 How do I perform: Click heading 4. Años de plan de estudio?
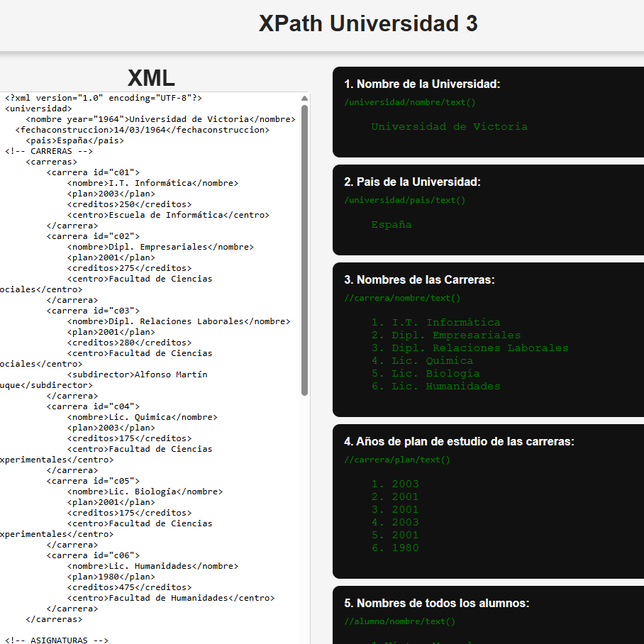point(459,442)
